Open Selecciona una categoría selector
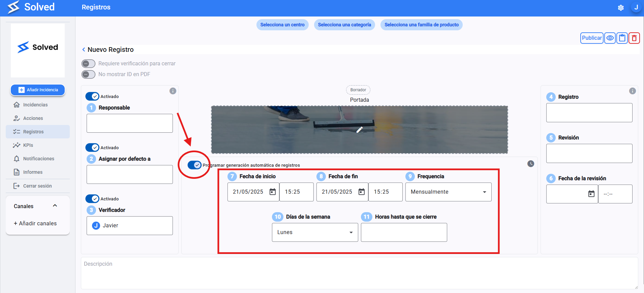 coord(344,25)
